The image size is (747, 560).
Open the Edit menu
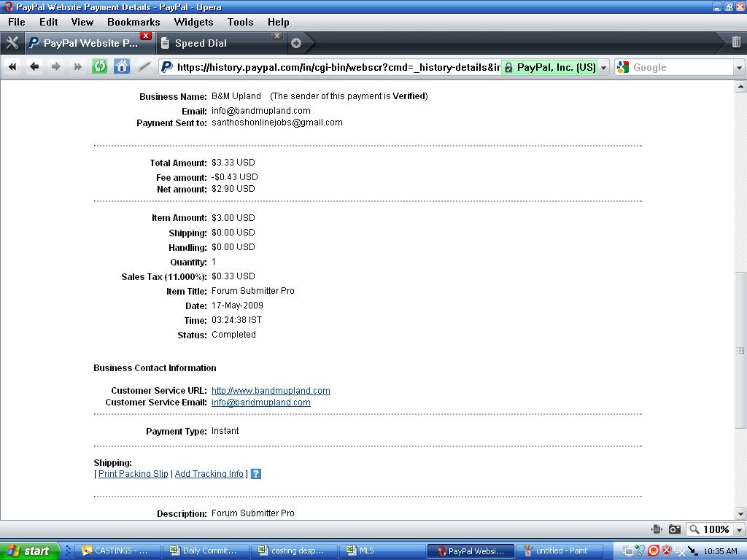[x=49, y=22]
